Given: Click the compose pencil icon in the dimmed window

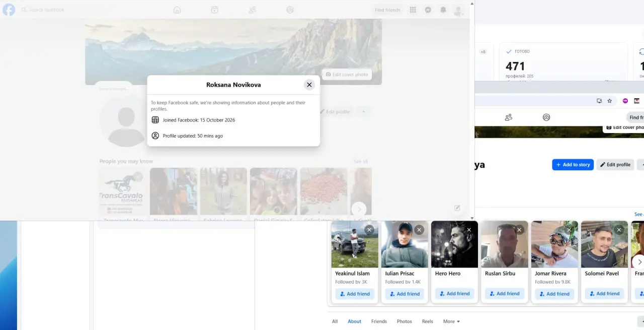Looking at the screenshot, I should [457, 208].
